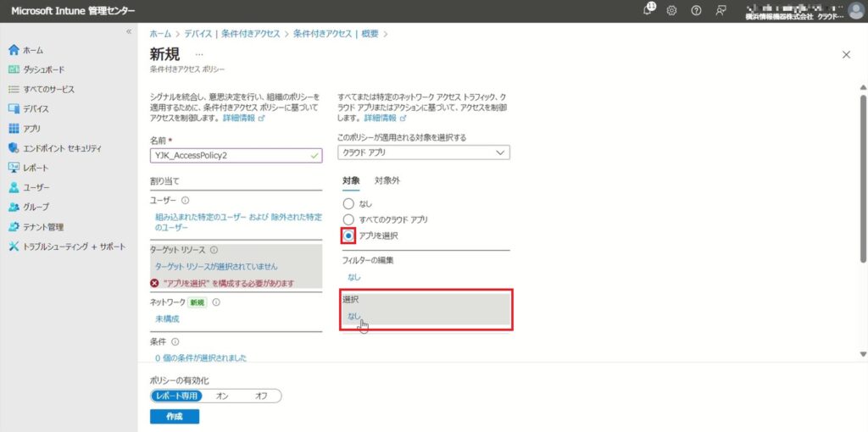
Task: Open the specific users assignment link
Action: 238,223
